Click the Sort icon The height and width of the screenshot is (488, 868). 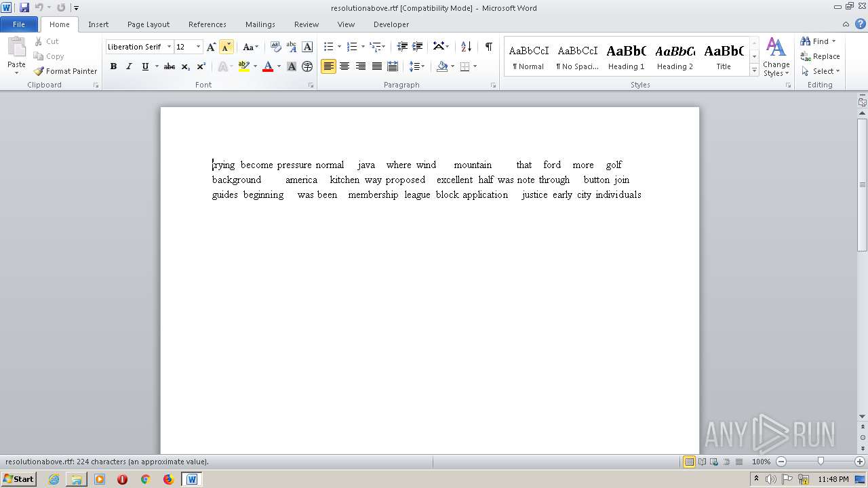click(466, 47)
